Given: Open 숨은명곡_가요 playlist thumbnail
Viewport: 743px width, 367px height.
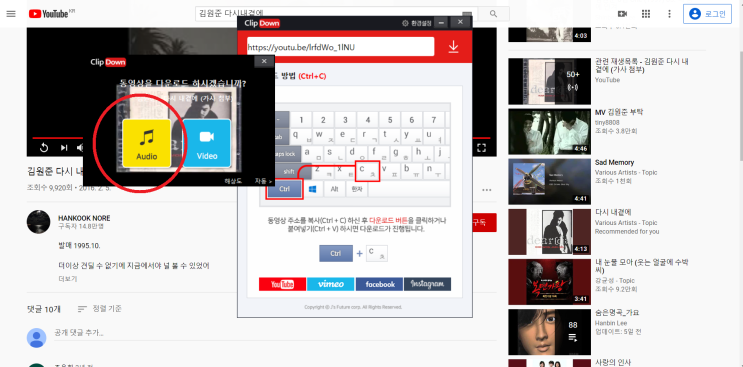Looking at the screenshot, I should point(549,332).
